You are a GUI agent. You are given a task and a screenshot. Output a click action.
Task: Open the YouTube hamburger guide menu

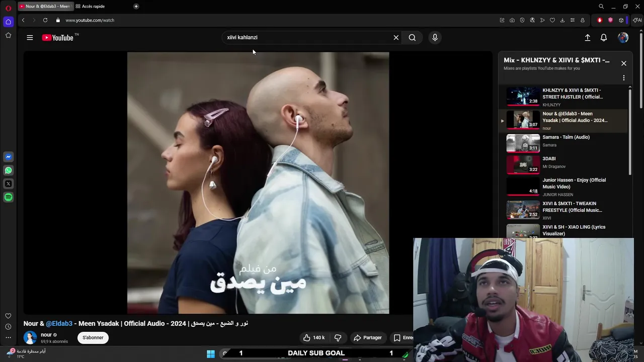(30, 38)
